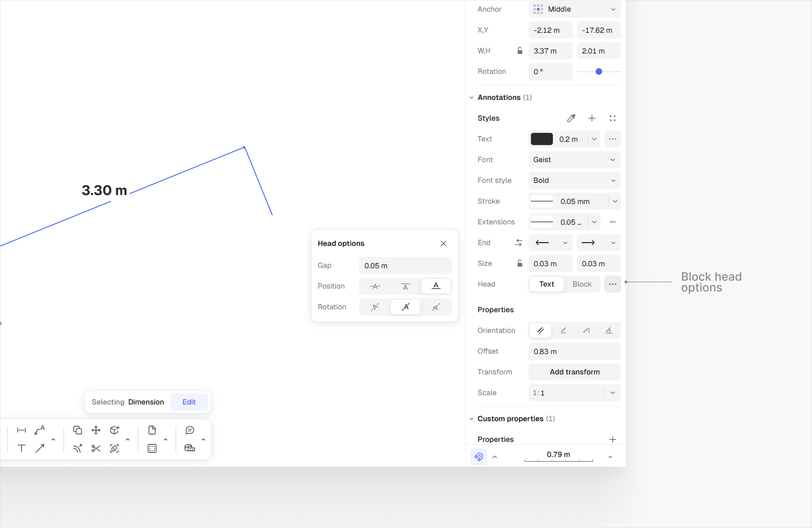Click the scissors Trim tool

(x=96, y=448)
